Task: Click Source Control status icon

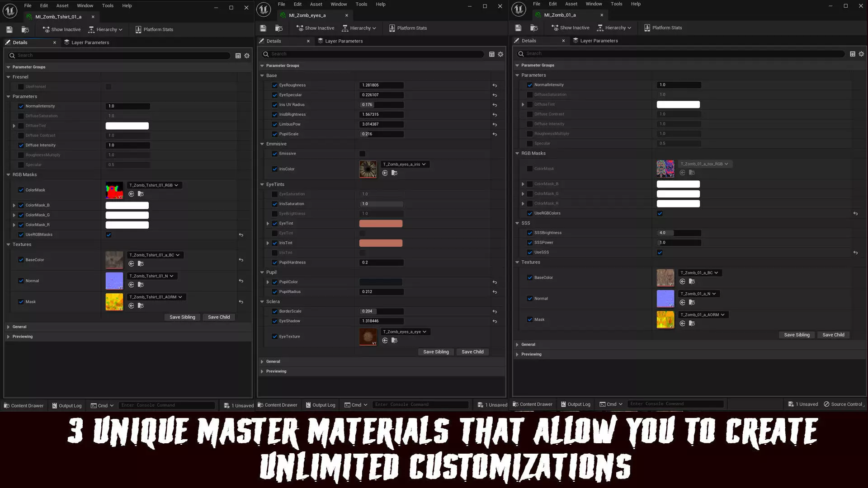Action: pyautogui.click(x=826, y=404)
